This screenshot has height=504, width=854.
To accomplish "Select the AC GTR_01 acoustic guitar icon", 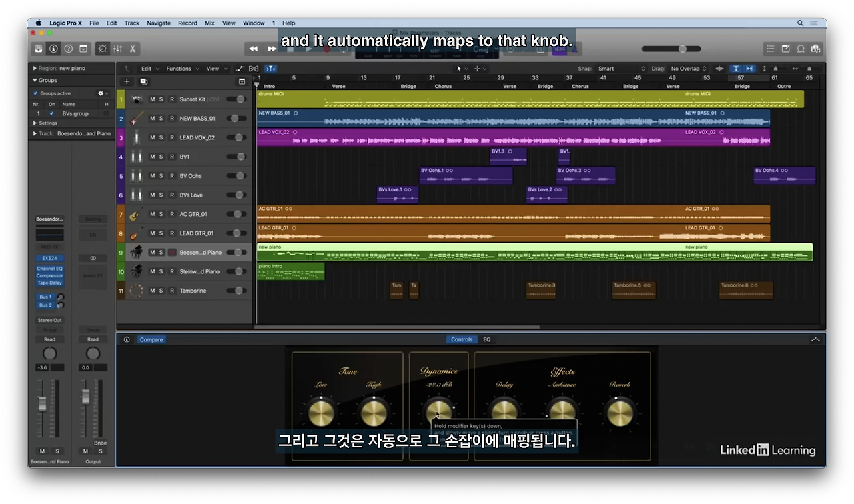I will (137, 214).
